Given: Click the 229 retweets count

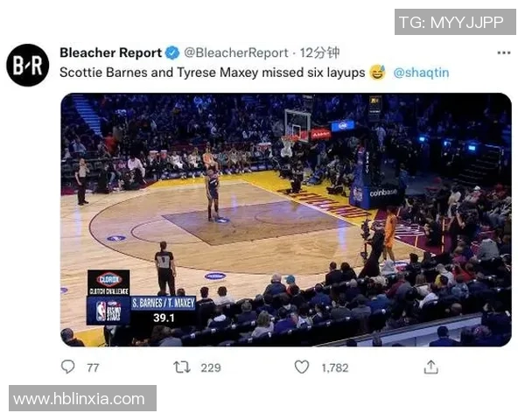Looking at the screenshot, I should pyautogui.click(x=211, y=367).
